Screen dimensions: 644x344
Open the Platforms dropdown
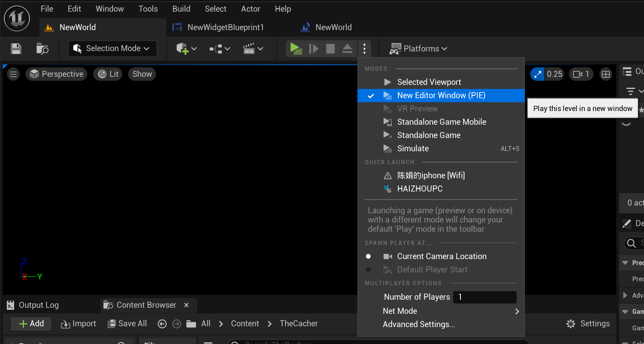click(419, 49)
